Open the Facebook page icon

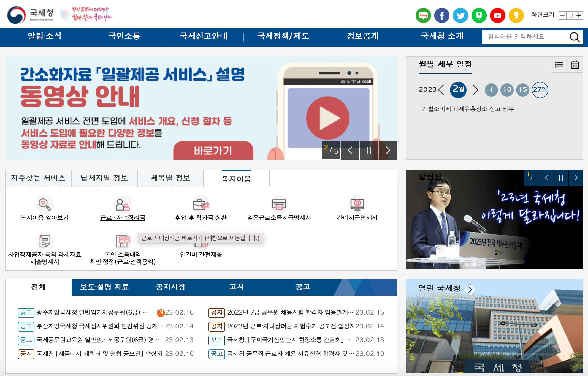442,15
